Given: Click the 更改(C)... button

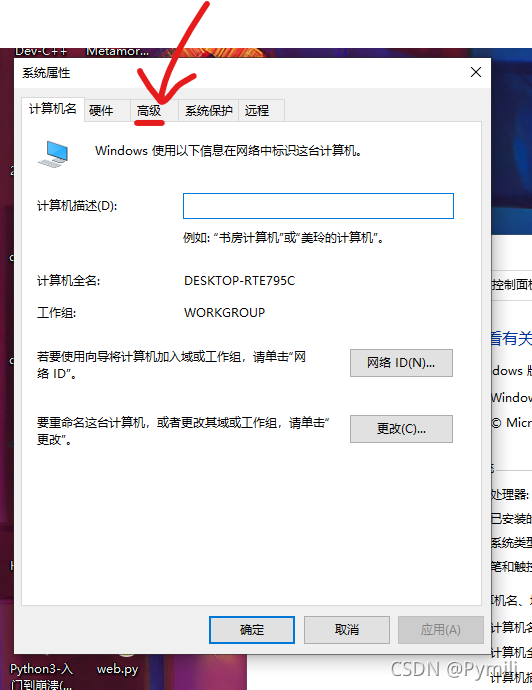Looking at the screenshot, I should click(x=401, y=429).
